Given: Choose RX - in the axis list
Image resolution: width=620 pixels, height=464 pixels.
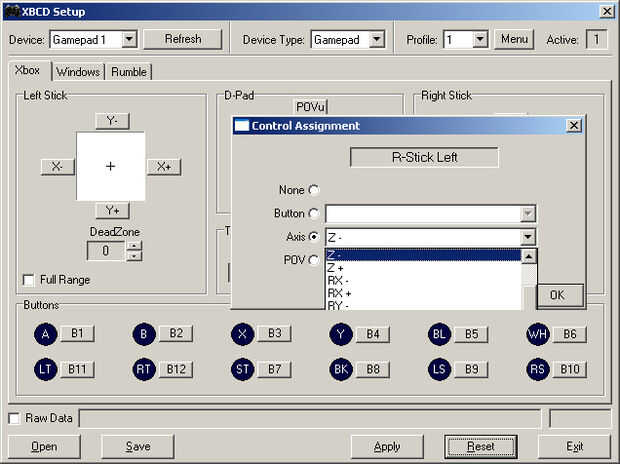Looking at the screenshot, I should click(x=423, y=281).
